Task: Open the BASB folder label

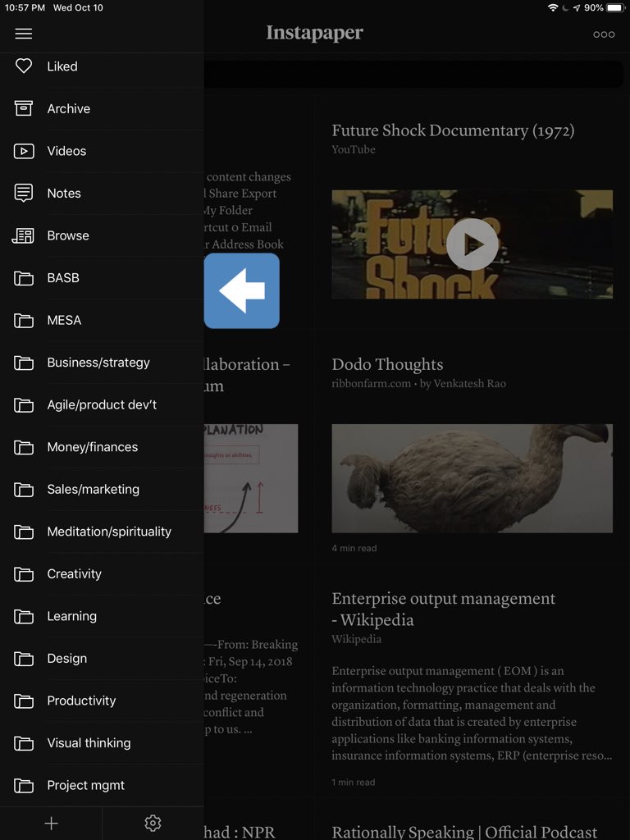Action: coord(63,278)
